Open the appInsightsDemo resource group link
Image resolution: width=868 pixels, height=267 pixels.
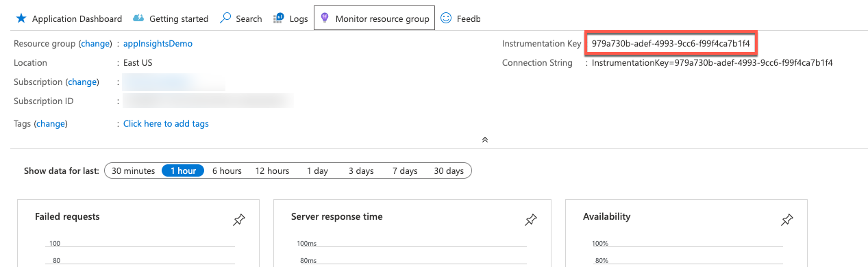click(x=158, y=43)
